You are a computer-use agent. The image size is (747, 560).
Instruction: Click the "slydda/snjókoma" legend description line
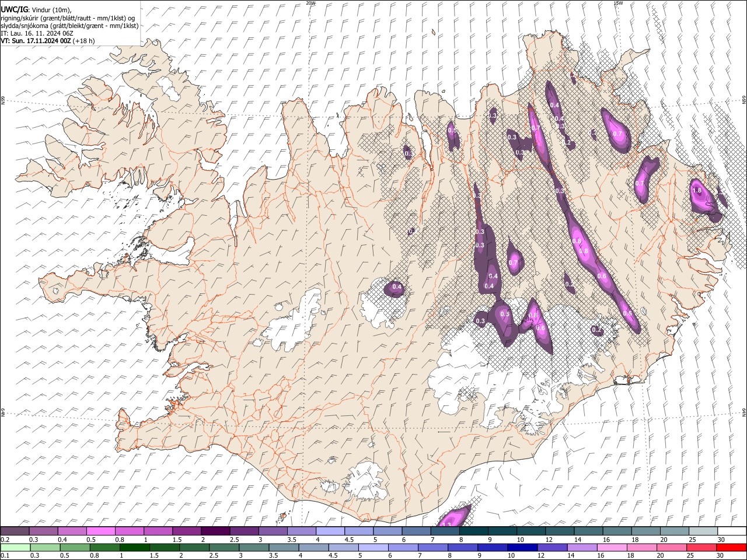(x=69, y=26)
